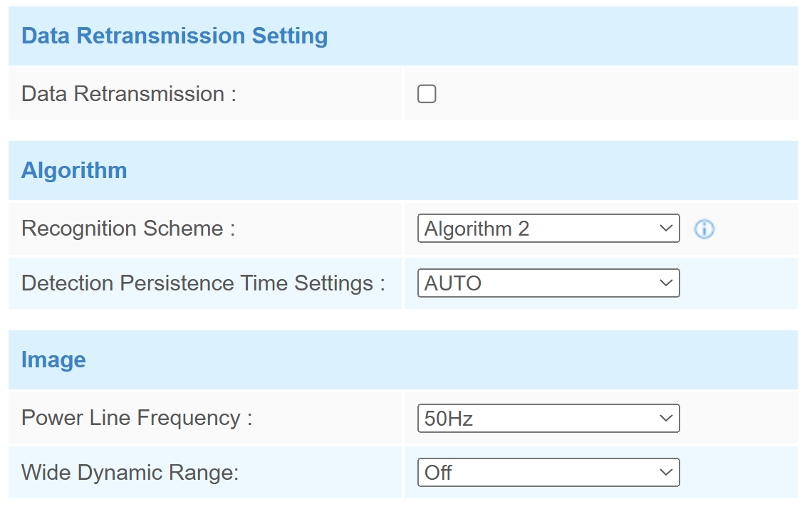Click the 'Off' selected value
The height and width of the screenshot is (514, 812).
tap(438, 473)
